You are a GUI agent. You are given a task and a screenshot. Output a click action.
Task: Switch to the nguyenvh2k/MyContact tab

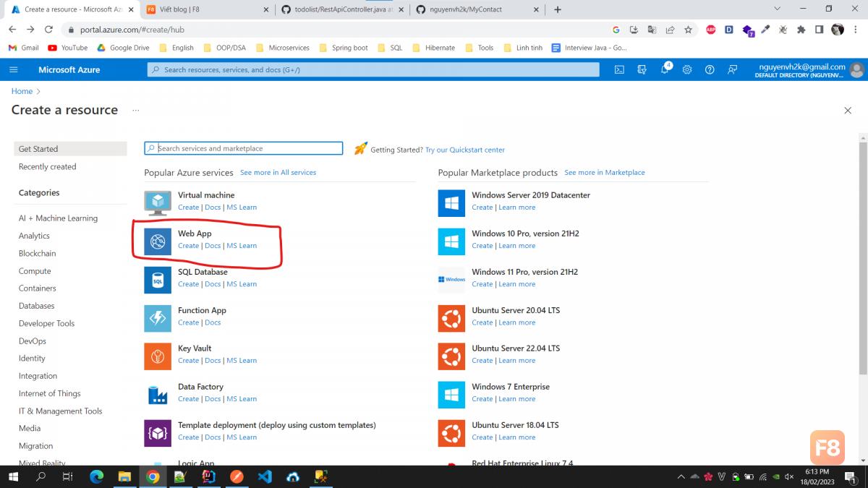[476, 9]
